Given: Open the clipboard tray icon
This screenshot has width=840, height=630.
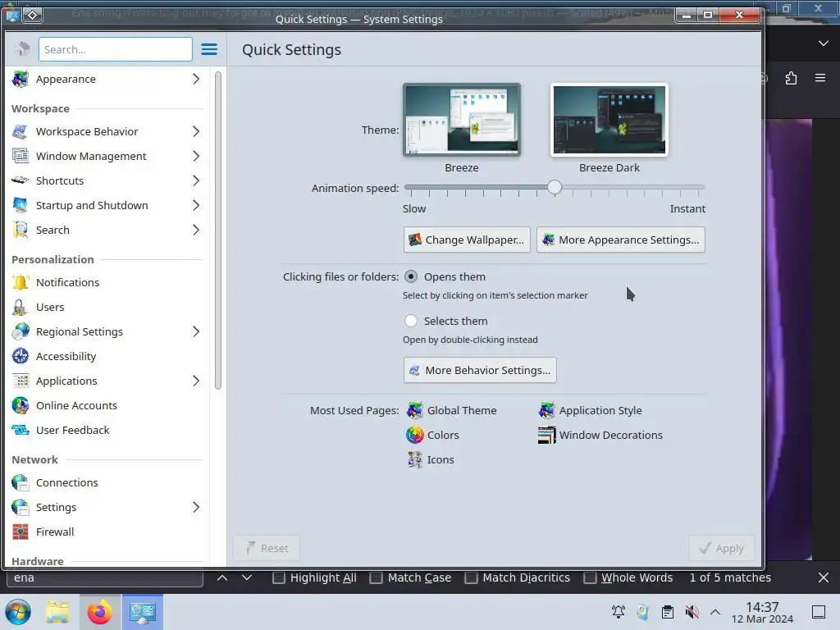Looking at the screenshot, I should click(668, 612).
